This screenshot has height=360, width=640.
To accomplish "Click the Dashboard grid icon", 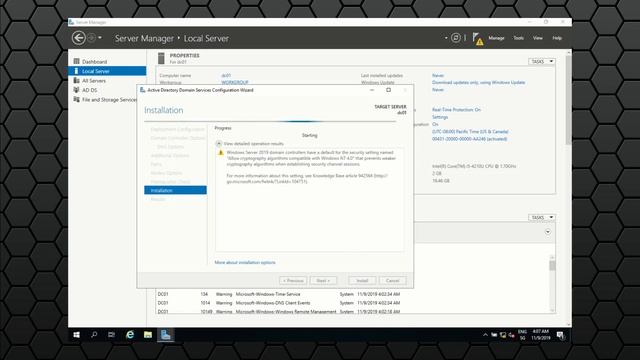I will coord(76,61).
